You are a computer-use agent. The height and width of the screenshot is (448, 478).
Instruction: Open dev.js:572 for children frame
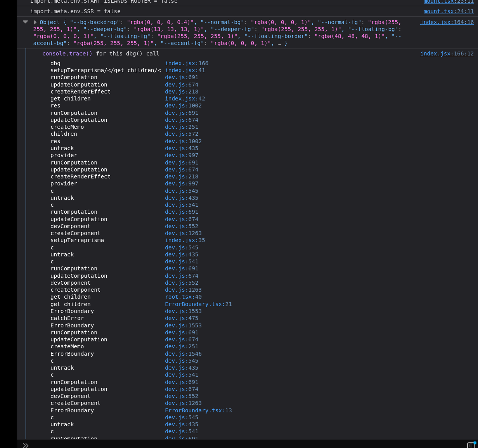point(181,134)
